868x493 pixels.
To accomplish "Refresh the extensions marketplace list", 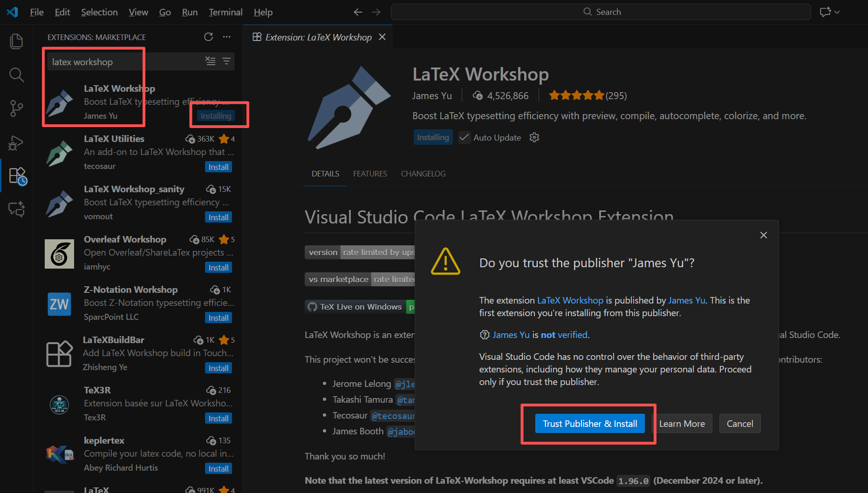I will pyautogui.click(x=208, y=37).
